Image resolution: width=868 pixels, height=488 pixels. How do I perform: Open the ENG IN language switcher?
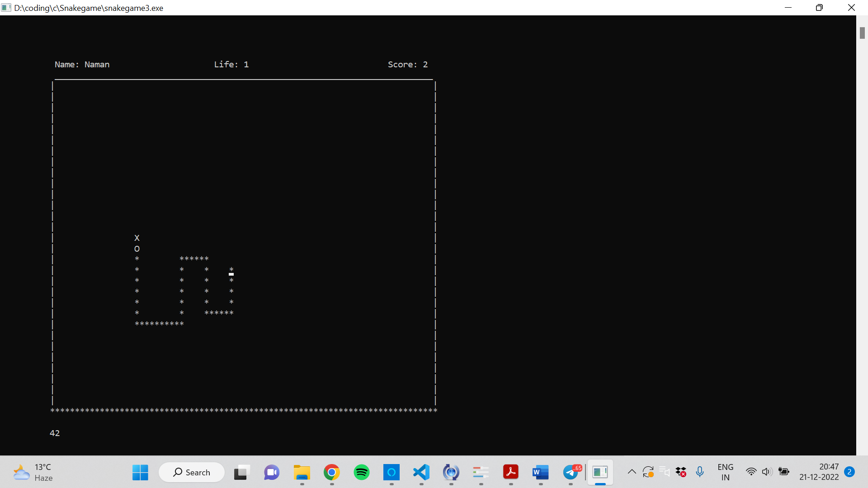725,472
